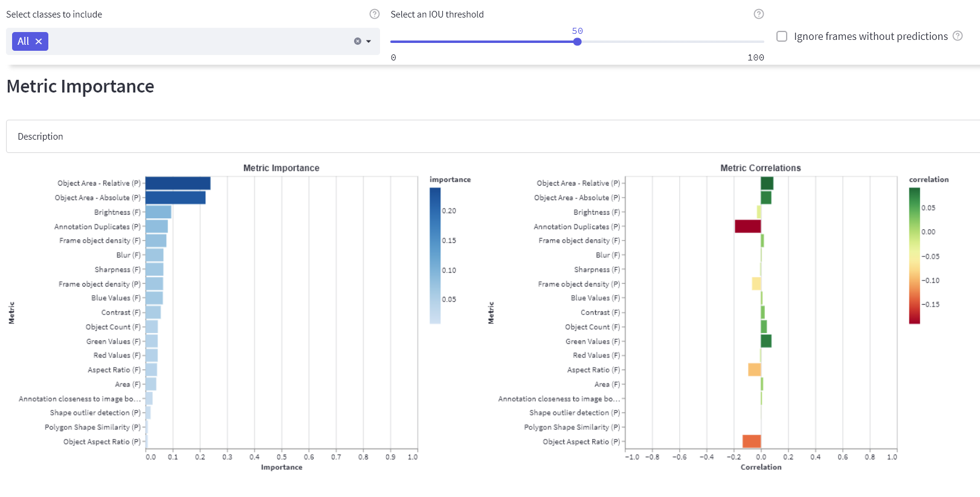The image size is (980, 497).
Task: Open the classes dropdown arrow
Action: point(369,41)
